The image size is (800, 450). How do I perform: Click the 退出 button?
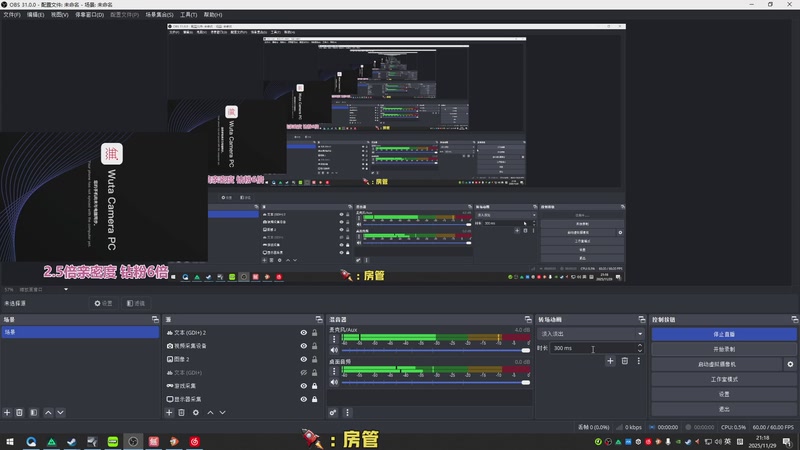[x=724, y=409]
